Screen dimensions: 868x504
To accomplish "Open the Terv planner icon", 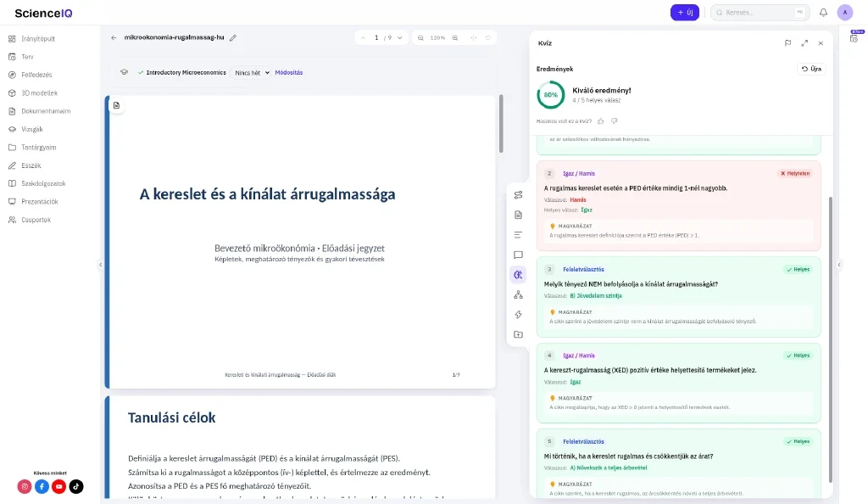I will tap(12, 57).
